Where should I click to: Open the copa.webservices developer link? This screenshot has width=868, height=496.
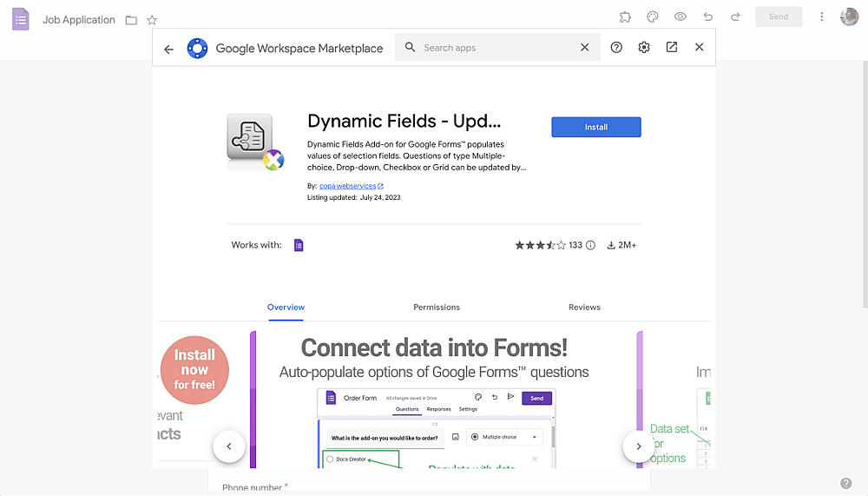pyautogui.click(x=351, y=186)
